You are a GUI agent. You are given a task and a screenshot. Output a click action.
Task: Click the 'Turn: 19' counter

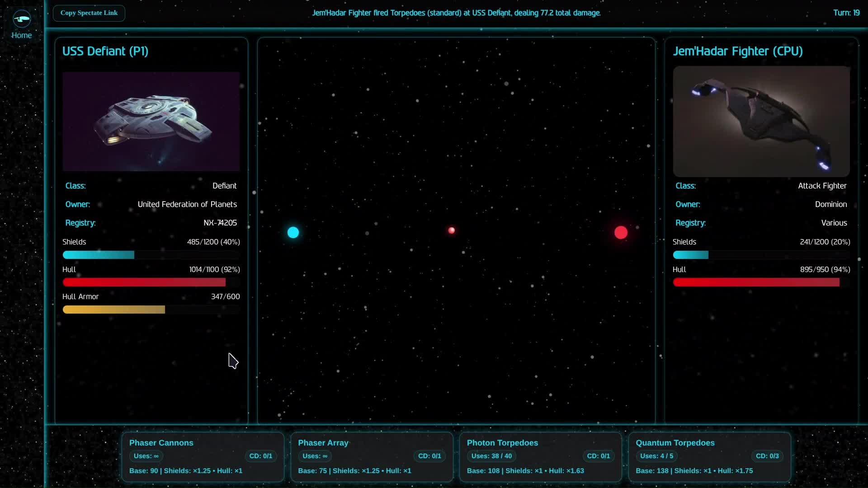[x=846, y=13]
